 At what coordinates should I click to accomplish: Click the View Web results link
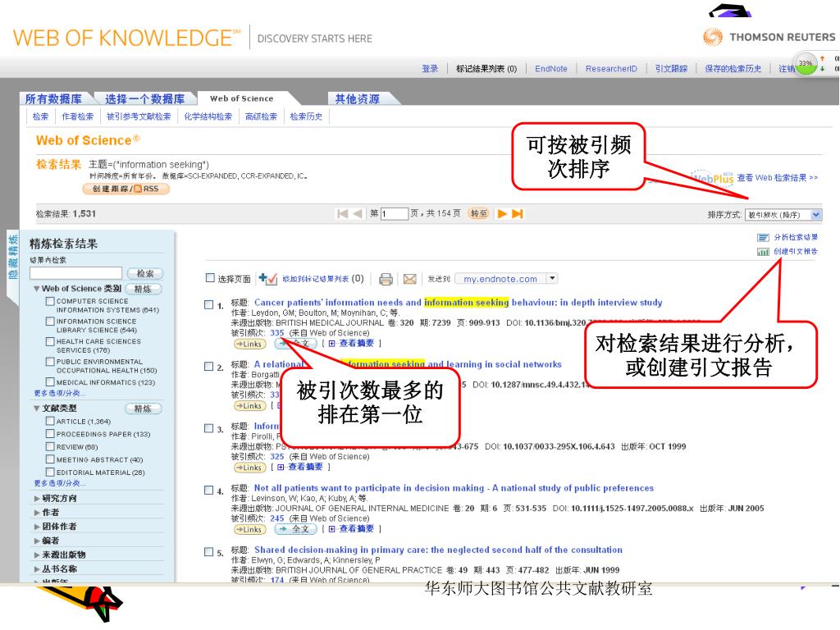(x=778, y=177)
